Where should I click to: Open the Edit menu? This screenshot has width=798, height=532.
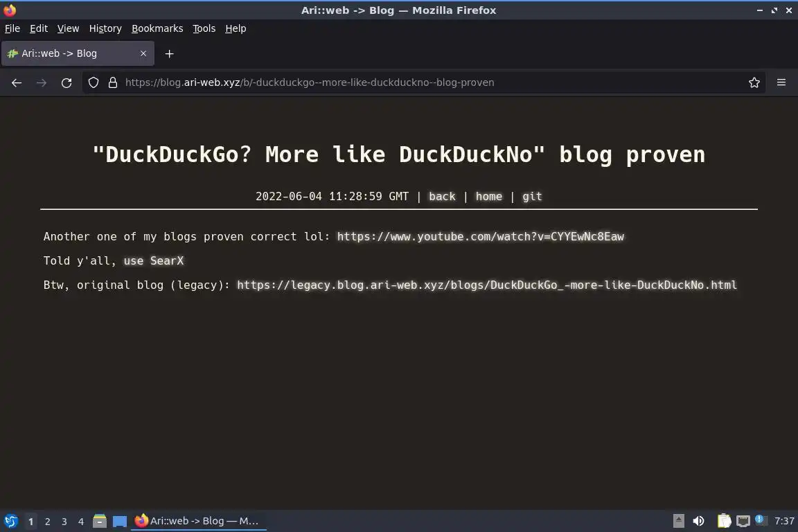39,28
